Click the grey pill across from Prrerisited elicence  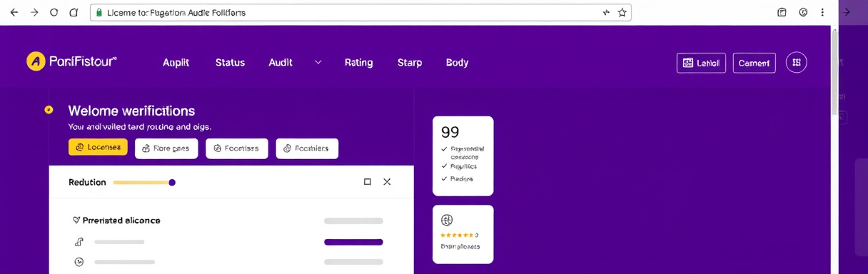[353, 221]
